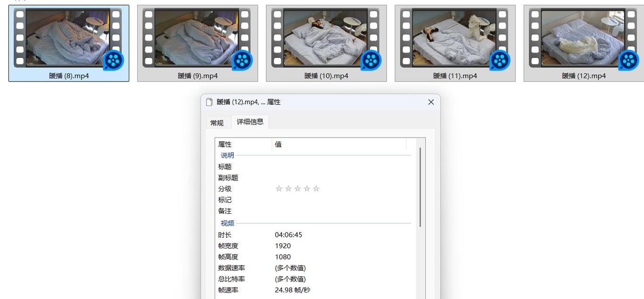Image resolution: width=644 pixels, height=299 pixels.
Task: Click the 标题 property row
Action: (314, 167)
